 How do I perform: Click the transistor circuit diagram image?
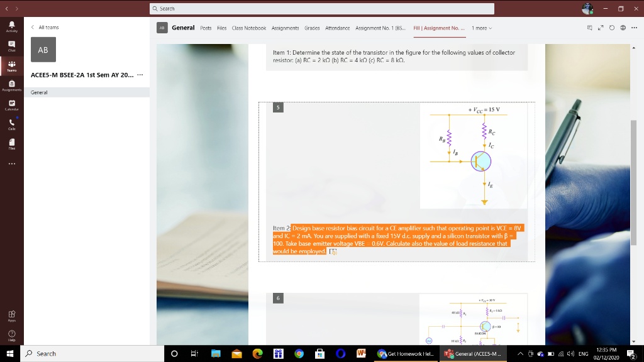[473, 156]
